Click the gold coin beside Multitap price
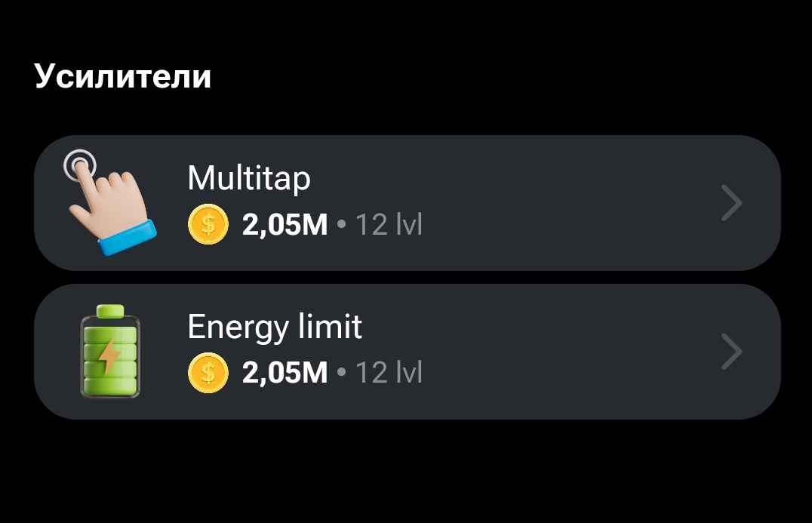 click(208, 224)
